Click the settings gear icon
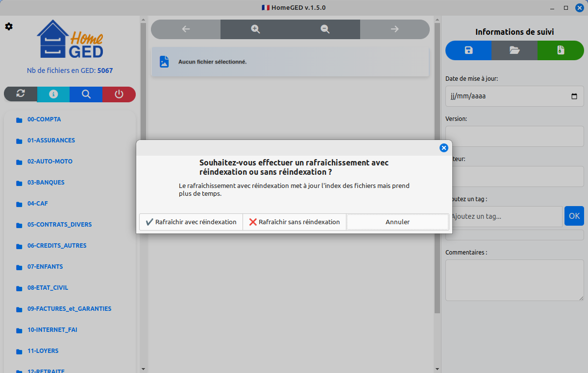This screenshot has height=373, width=588. coord(9,26)
